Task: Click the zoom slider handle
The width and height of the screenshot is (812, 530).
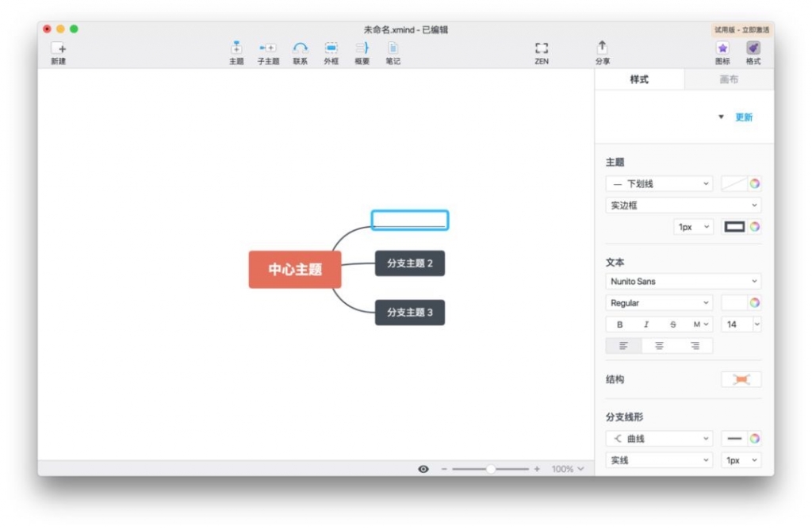Action: [x=491, y=469]
